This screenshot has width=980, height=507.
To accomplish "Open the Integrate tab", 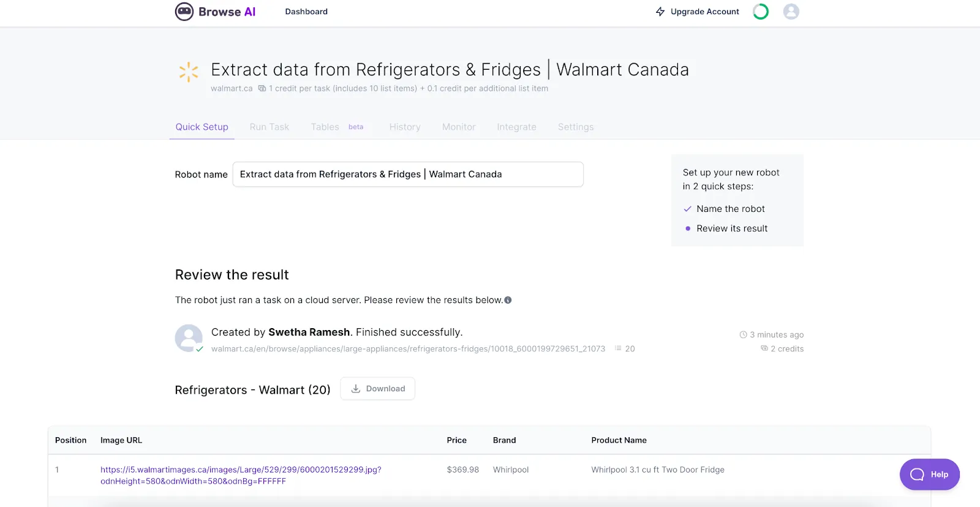I will coord(516,127).
